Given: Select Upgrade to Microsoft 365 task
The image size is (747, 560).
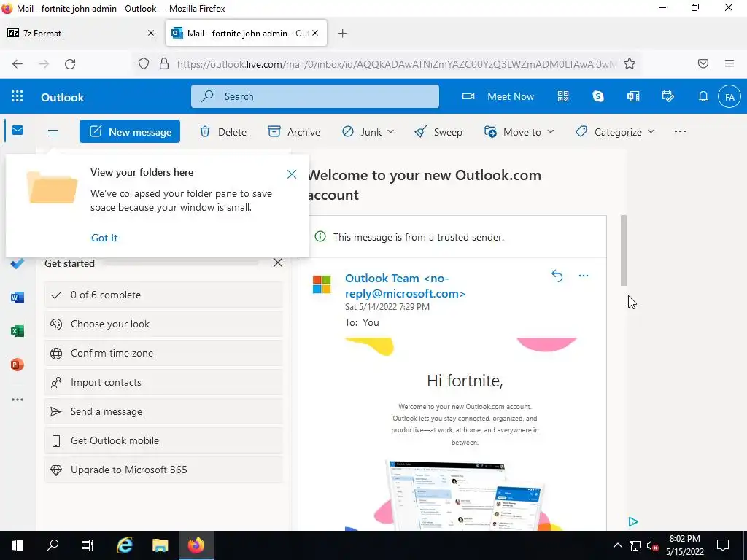Looking at the screenshot, I should click(x=163, y=470).
